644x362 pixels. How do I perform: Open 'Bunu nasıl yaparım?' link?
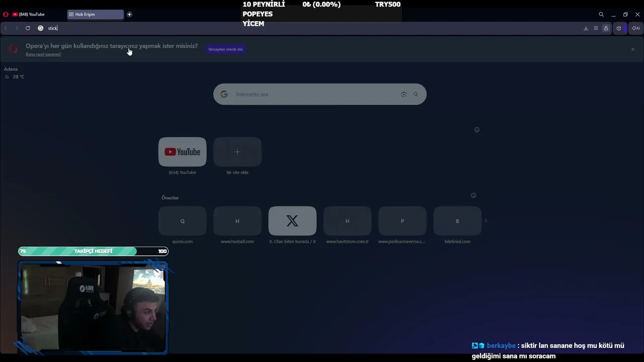pyautogui.click(x=43, y=54)
